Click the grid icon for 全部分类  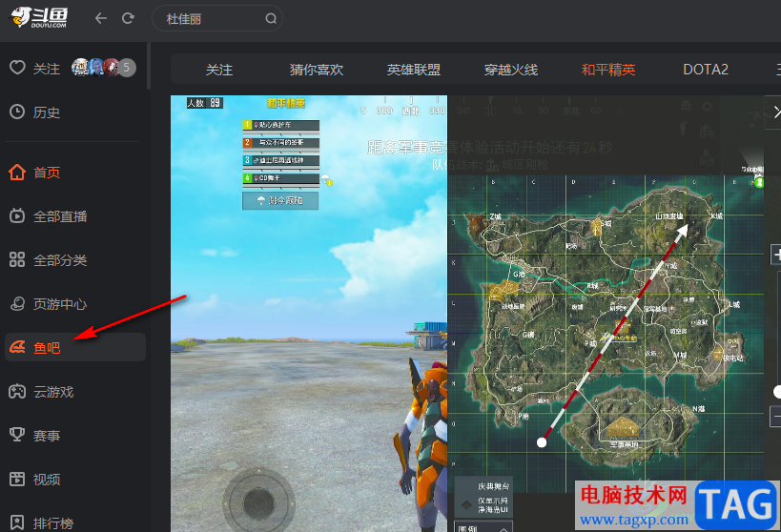tap(17, 259)
